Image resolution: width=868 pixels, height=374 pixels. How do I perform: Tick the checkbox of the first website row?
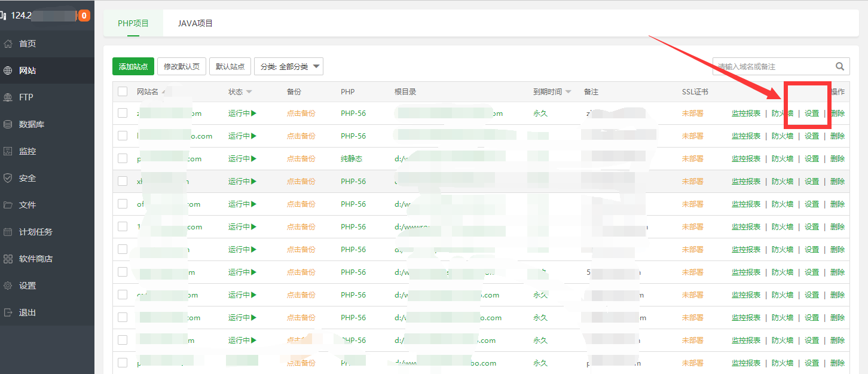pos(123,112)
